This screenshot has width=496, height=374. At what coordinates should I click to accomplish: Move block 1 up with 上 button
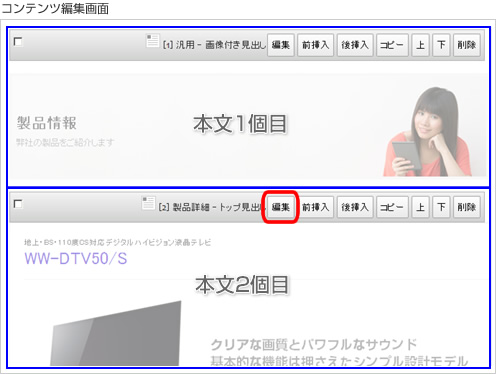[420, 45]
